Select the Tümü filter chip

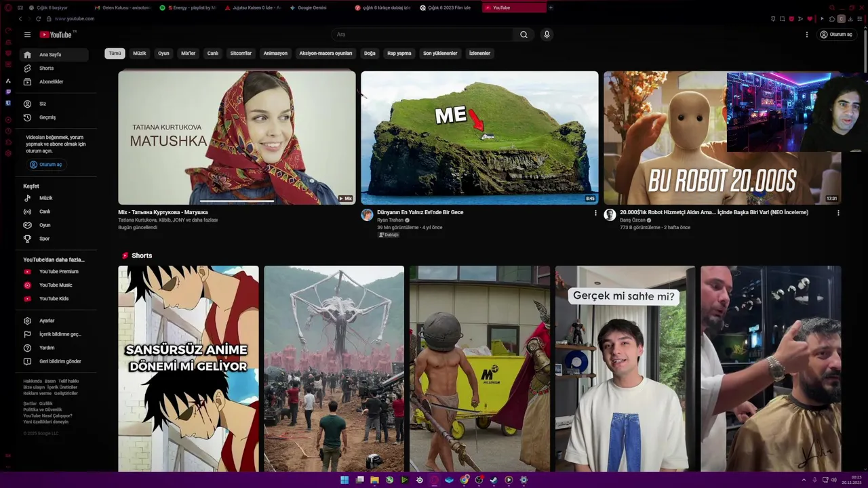click(115, 53)
